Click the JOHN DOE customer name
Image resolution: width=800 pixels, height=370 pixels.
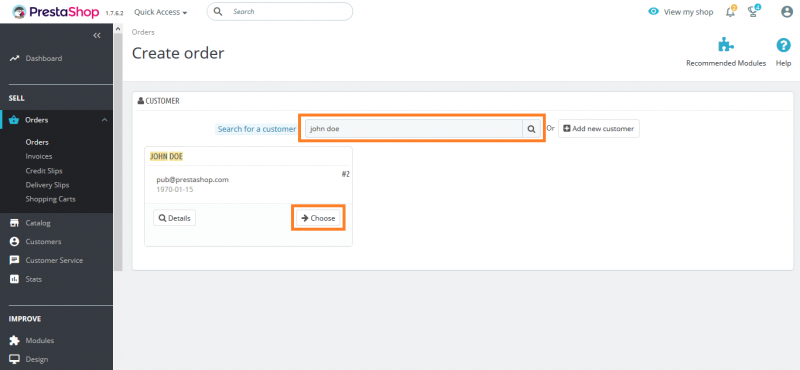[x=166, y=156]
